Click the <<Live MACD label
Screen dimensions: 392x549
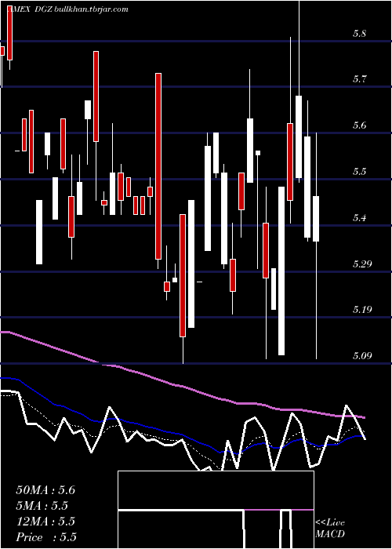pos(330,529)
